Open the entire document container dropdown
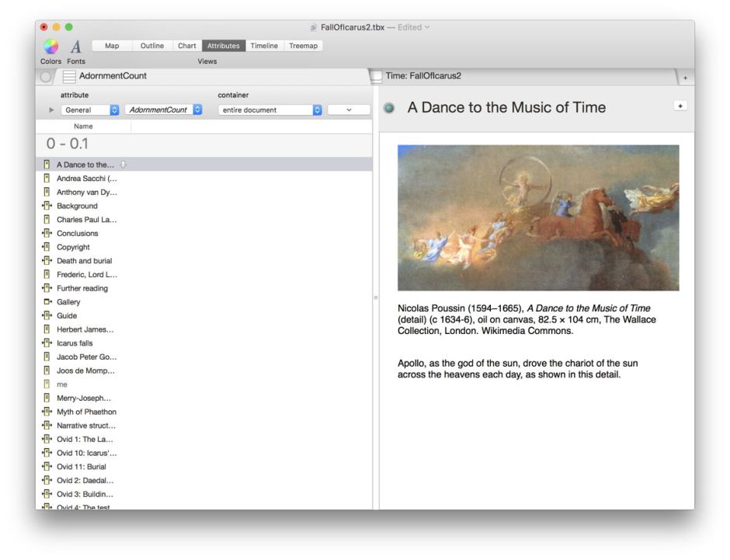Image resolution: width=730 pixels, height=560 pixels. pyautogui.click(x=270, y=110)
